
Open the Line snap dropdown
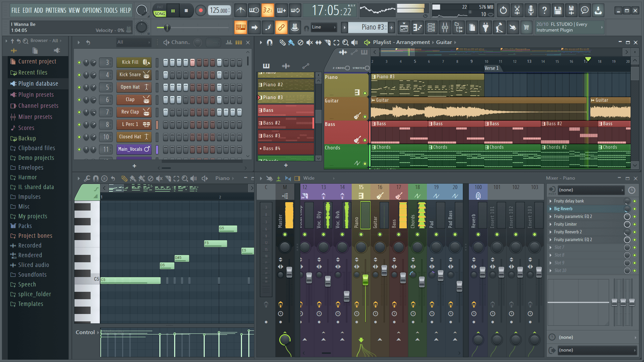[x=323, y=27]
